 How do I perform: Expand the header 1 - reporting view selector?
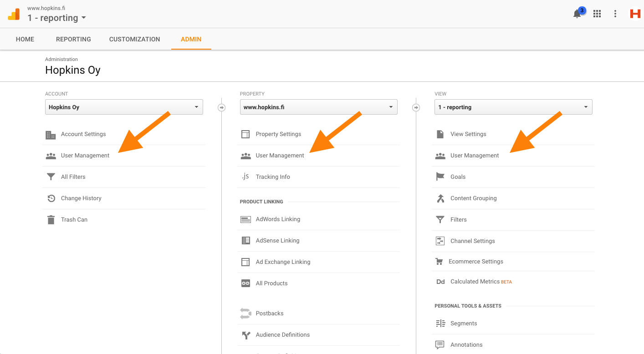pyautogui.click(x=56, y=18)
